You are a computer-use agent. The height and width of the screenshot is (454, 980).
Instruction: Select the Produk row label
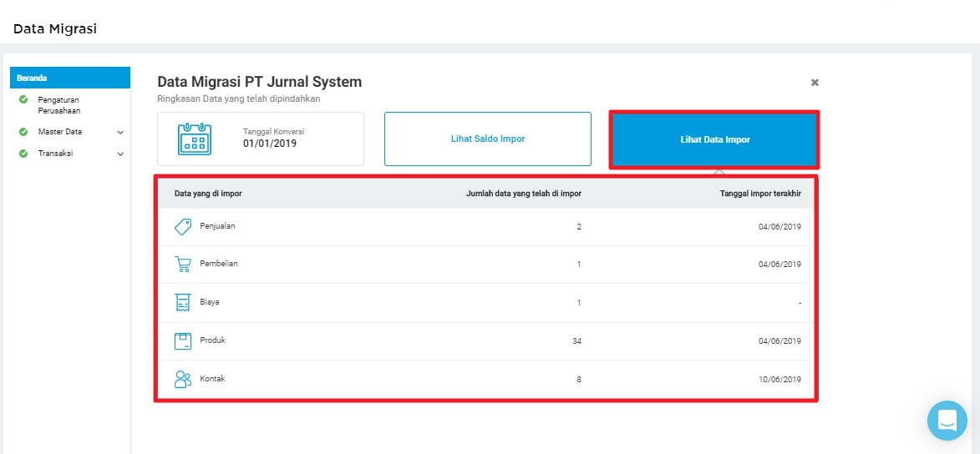212,341
